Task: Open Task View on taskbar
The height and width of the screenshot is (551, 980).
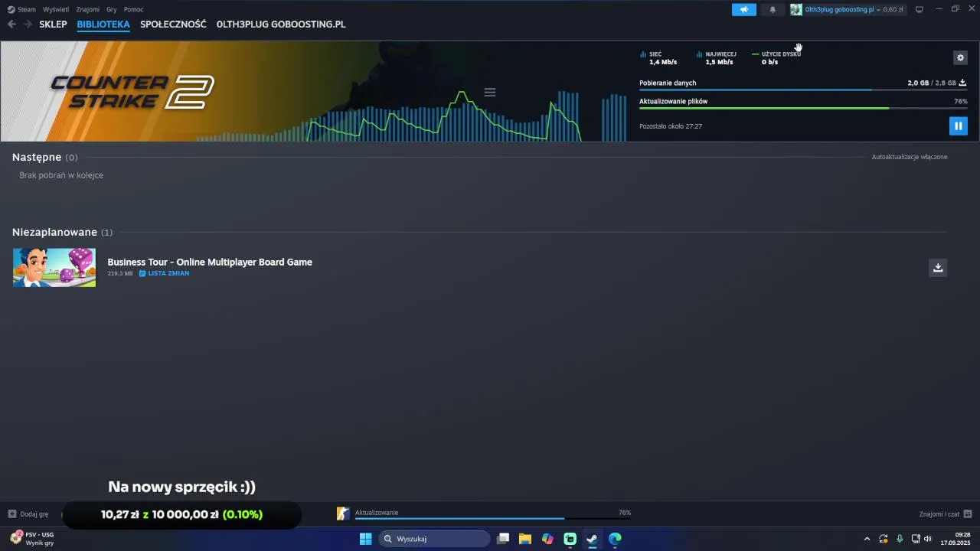Action: pos(503,539)
